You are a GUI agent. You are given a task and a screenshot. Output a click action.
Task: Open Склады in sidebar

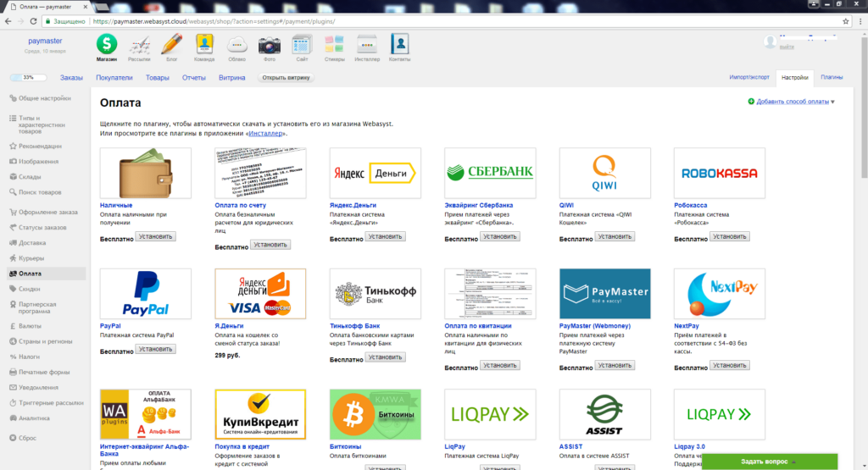(30, 177)
